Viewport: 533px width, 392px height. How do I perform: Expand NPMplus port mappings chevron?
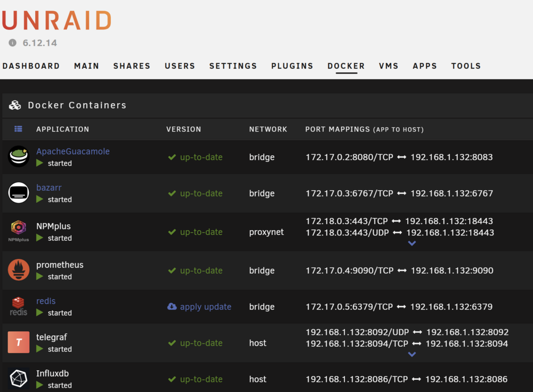pos(412,243)
